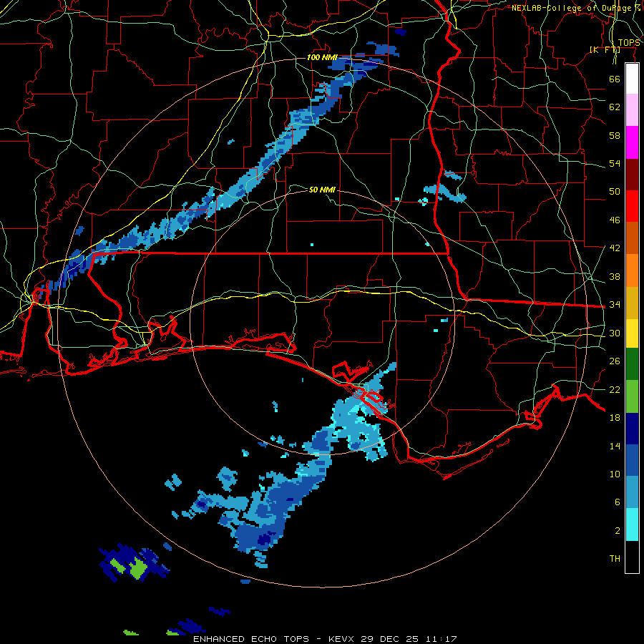Viewport: 644px width, 644px height.
Task: Click the '50' legend value
Action: click(615, 192)
